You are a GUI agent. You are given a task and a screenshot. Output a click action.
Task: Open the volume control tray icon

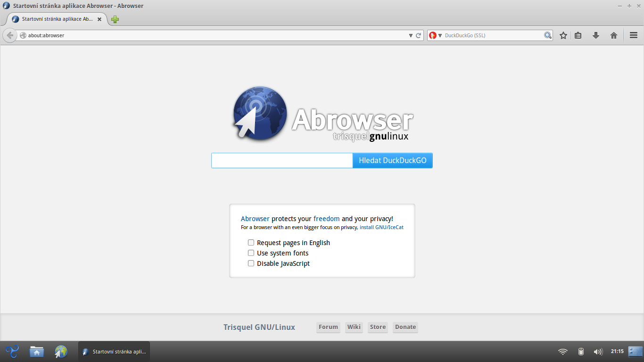tap(598, 352)
